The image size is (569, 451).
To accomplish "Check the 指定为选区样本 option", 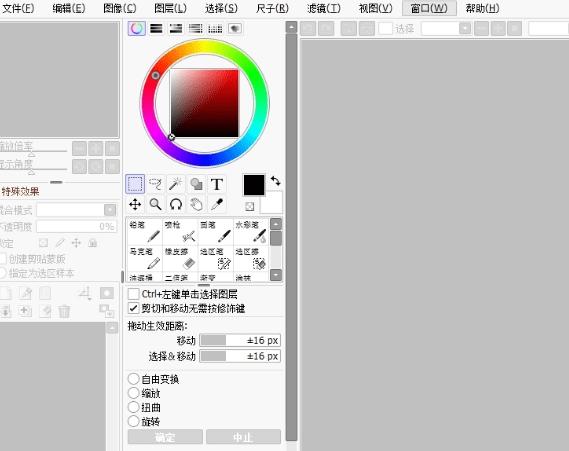I will [x=3, y=273].
